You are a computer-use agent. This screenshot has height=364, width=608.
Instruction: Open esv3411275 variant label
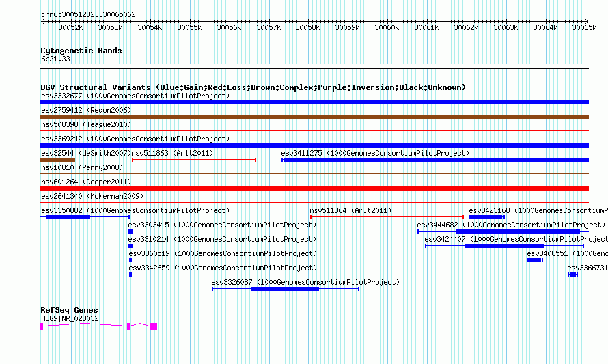point(375,153)
